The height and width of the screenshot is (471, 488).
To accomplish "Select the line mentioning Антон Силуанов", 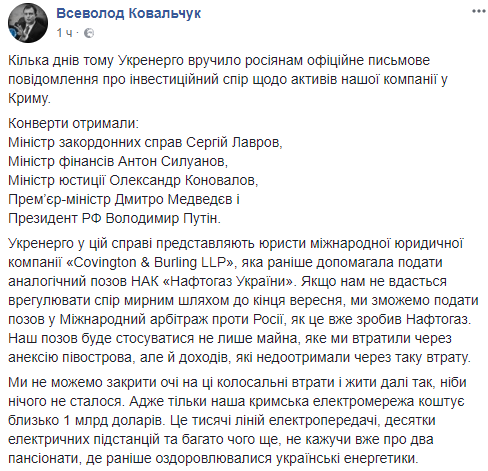I will [x=118, y=162].
